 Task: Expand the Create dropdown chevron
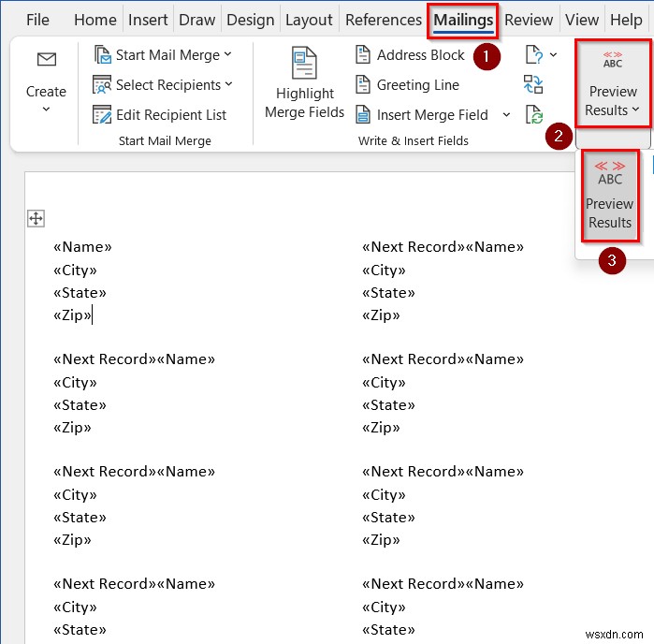[x=46, y=109]
